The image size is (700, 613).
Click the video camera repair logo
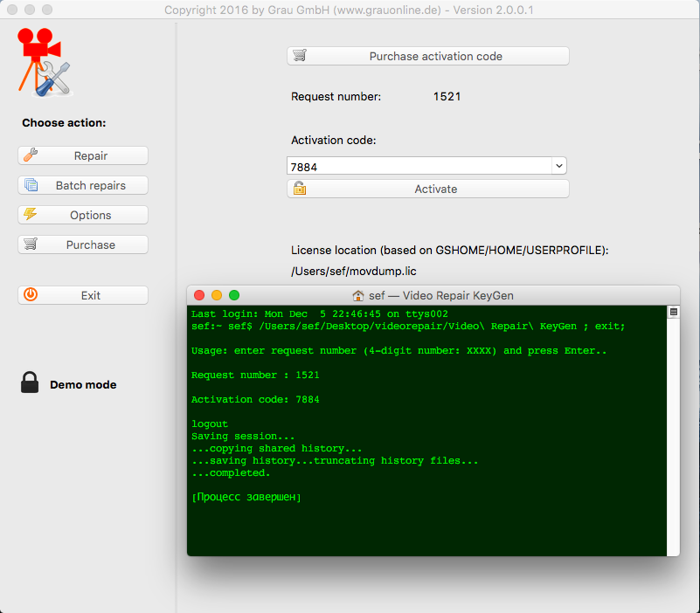tap(44, 61)
